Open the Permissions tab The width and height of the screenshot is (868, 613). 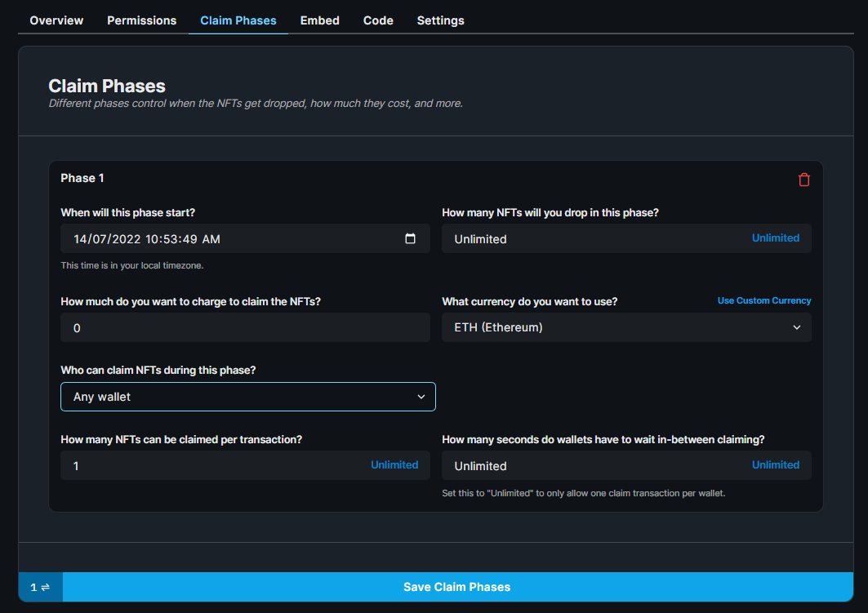(x=142, y=20)
